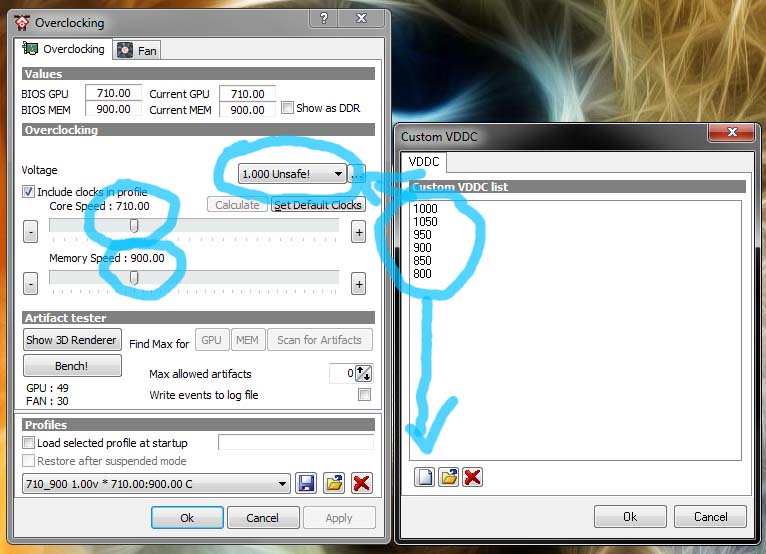The image size is (766, 554).
Task: Open the VDDC list folder icon in Custom VDDC
Action: [448, 477]
